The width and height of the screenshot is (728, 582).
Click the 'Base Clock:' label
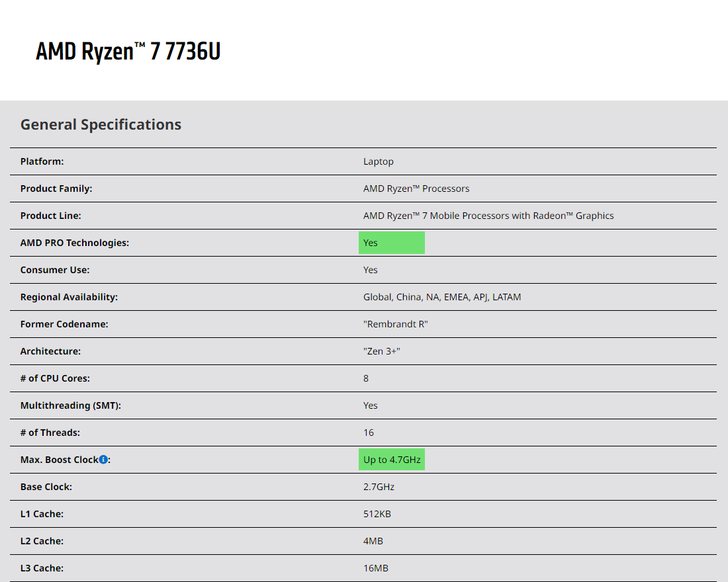pyautogui.click(x=46, y=487)
